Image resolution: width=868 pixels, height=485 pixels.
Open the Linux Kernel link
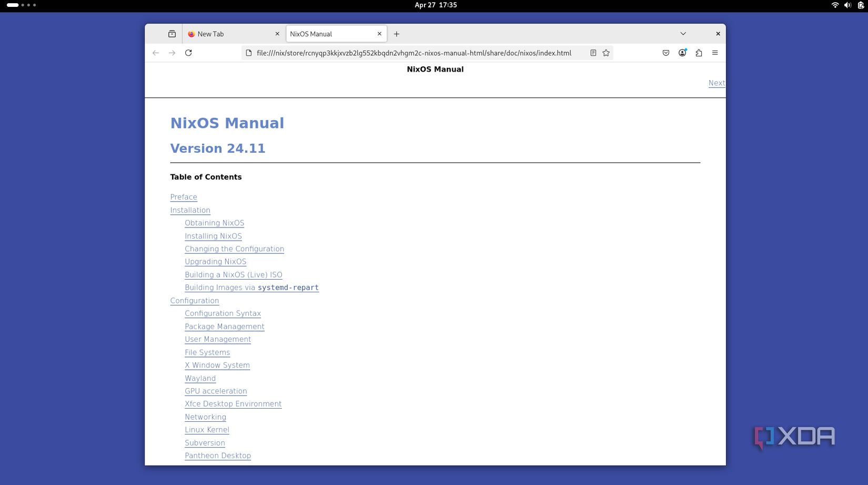tap(207, 430)
